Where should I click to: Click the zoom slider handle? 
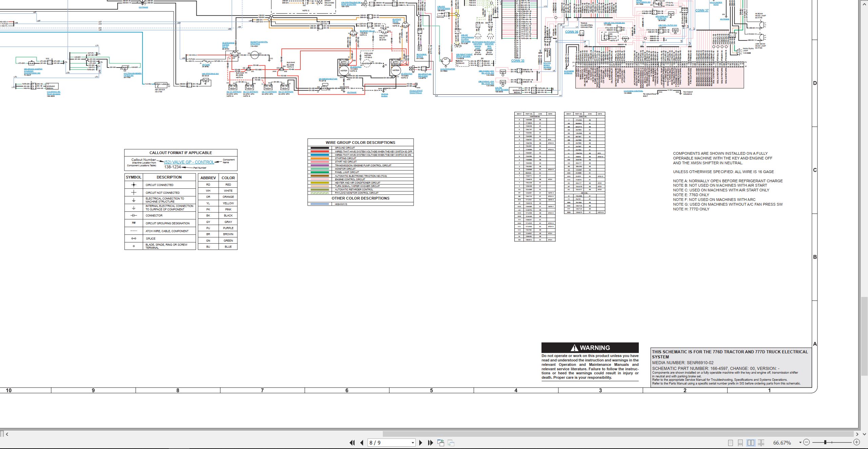[825, 442]
